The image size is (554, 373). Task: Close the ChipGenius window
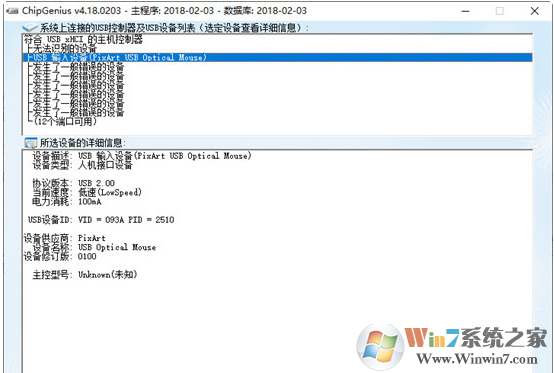point(535,11)
